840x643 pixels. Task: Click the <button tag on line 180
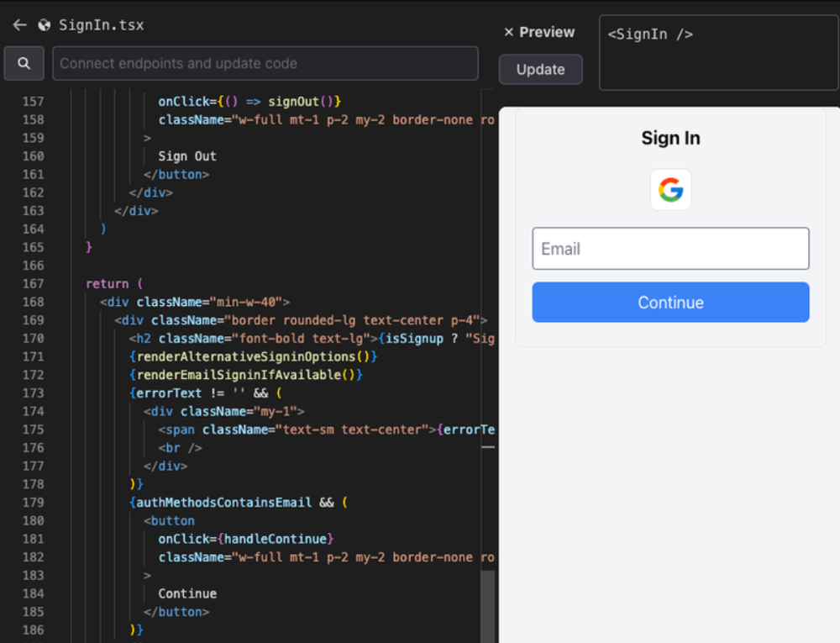coord(170,520)
